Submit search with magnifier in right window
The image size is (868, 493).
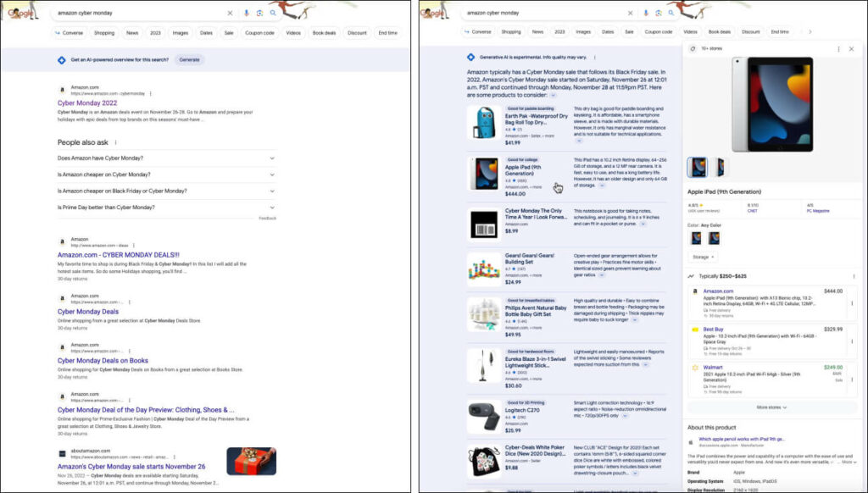(671, 13)
